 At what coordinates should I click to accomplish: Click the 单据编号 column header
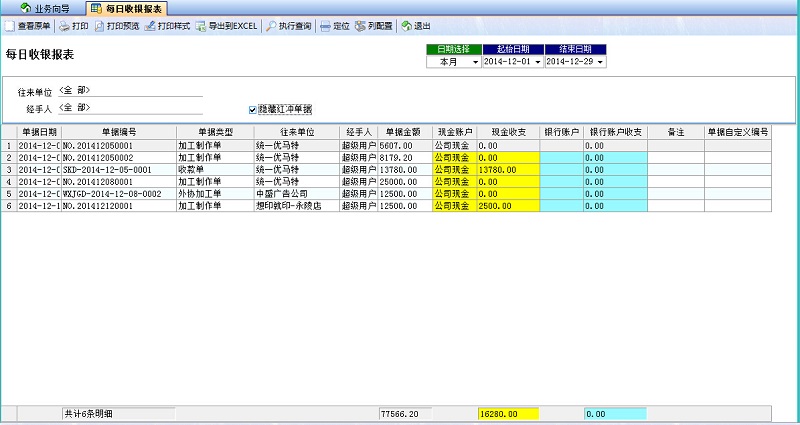[x=118, y=131]
